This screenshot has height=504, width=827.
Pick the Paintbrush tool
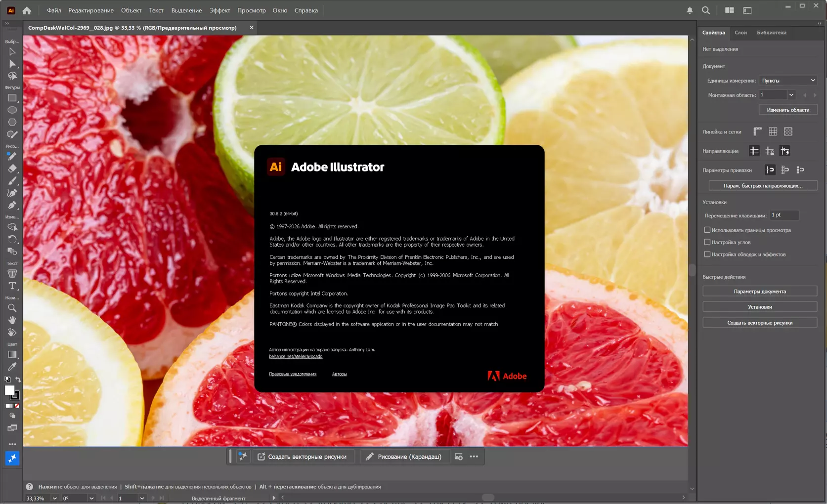pyautogui.click(x=12, y=181)
